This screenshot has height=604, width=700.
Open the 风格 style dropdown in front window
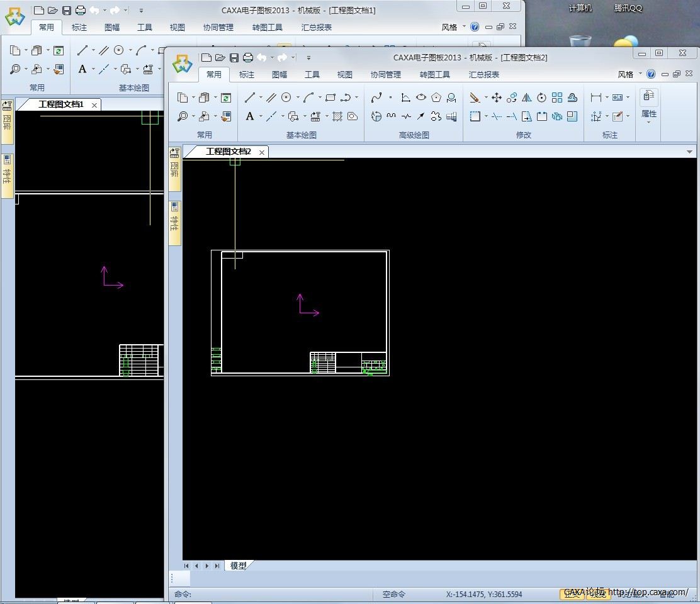(629, 74)
